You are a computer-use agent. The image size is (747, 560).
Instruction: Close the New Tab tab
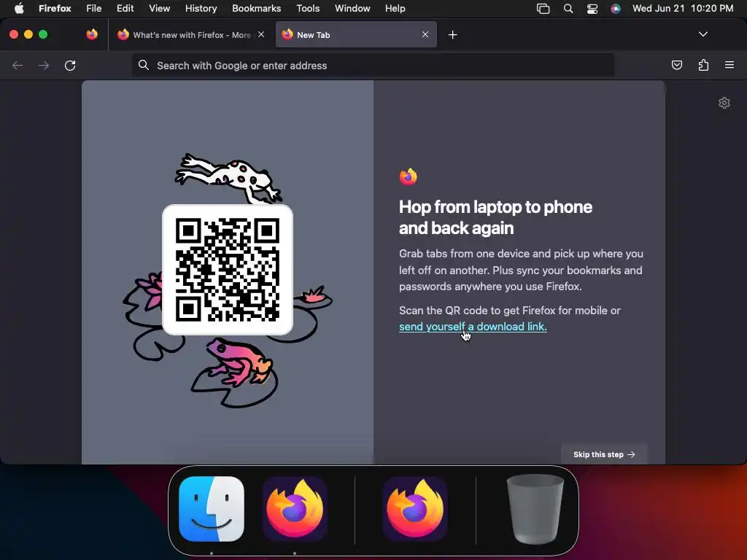[x=425, y=34]
